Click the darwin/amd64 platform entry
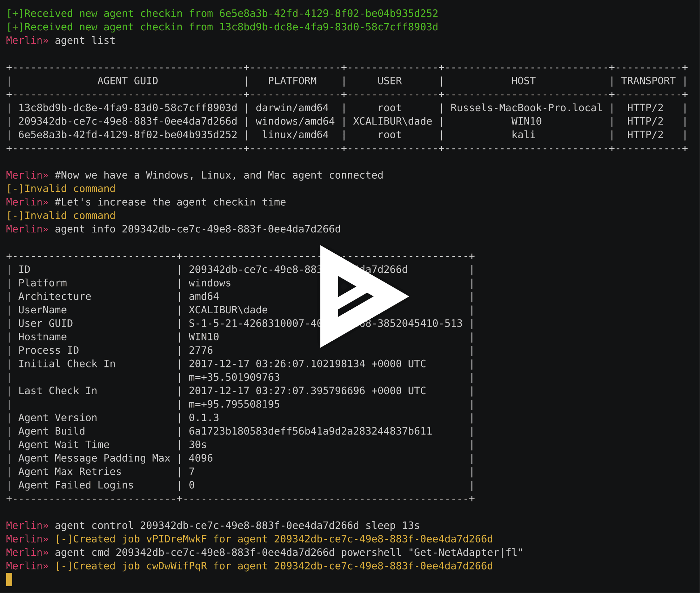Screen dimensions: 700x593 (293, 108)
